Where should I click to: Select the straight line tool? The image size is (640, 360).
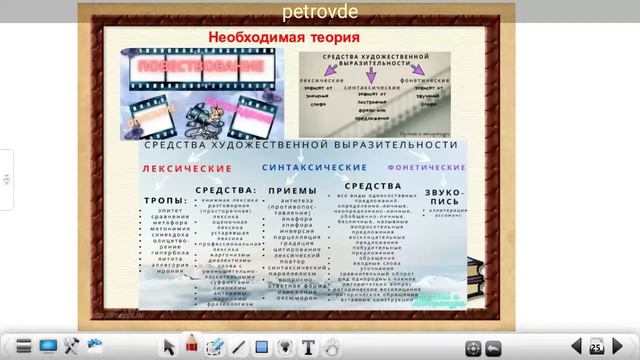[238, 348]
